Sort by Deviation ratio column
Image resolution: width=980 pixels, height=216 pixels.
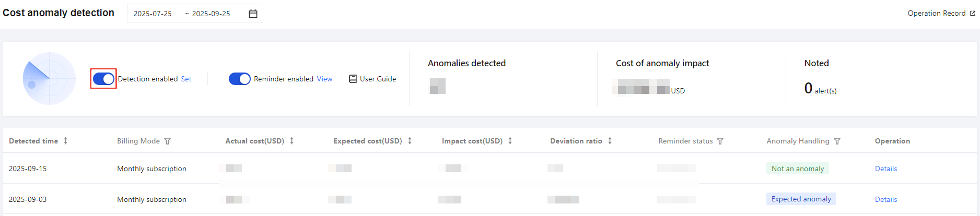click(610, 141)
